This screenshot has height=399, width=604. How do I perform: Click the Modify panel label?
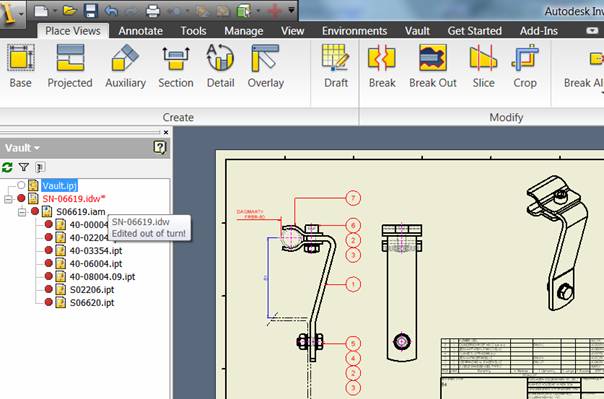pyautogui.click(x=506, y=117)
